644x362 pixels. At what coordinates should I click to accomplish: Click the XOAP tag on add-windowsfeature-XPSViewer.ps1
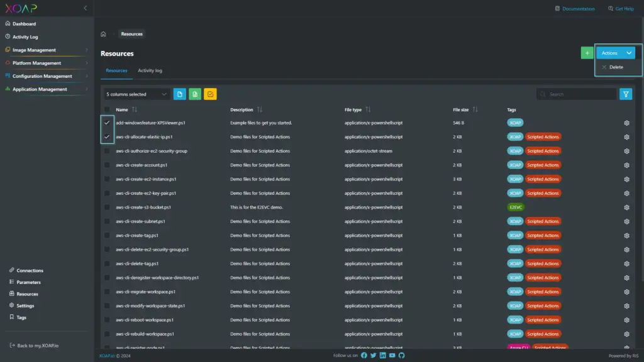click(515, 123)
